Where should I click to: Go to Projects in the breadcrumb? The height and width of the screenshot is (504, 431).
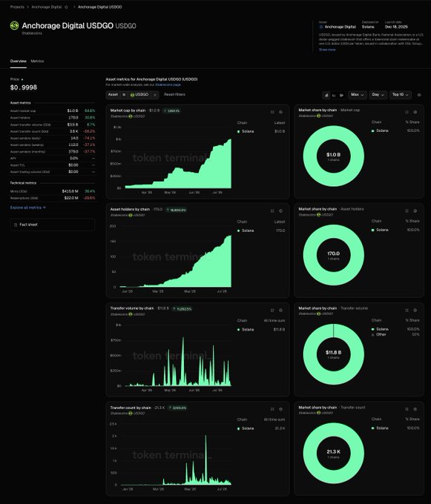(17, 7)
